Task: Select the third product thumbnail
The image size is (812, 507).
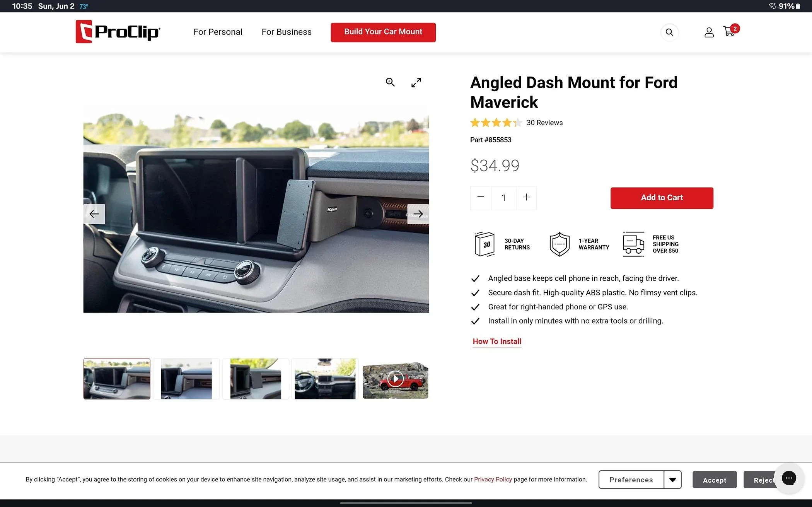Action: [256, 379]
